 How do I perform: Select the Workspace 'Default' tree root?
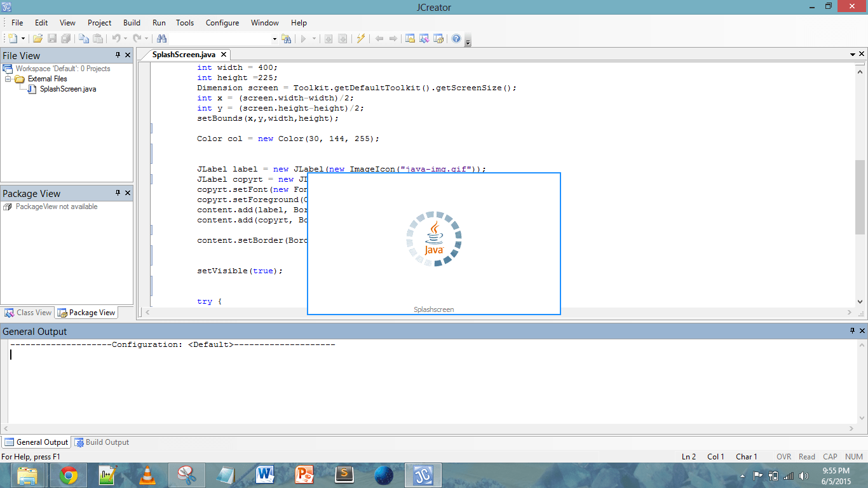[x=63, y=69]
